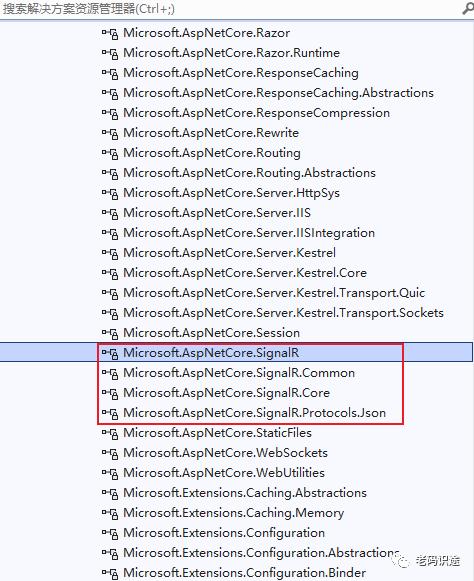Select Microsoft.AspNetCore.Razor reference
This screenshot has width=474, height=581.
206,33
